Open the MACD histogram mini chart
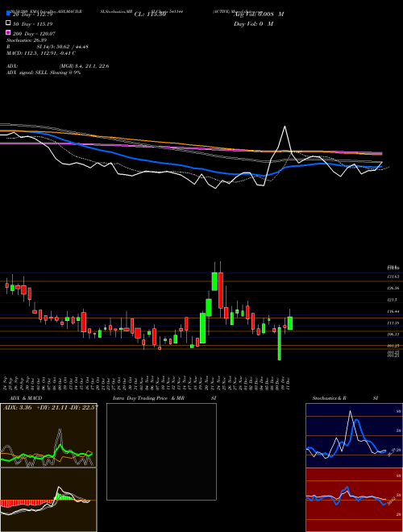 point(48,500)
